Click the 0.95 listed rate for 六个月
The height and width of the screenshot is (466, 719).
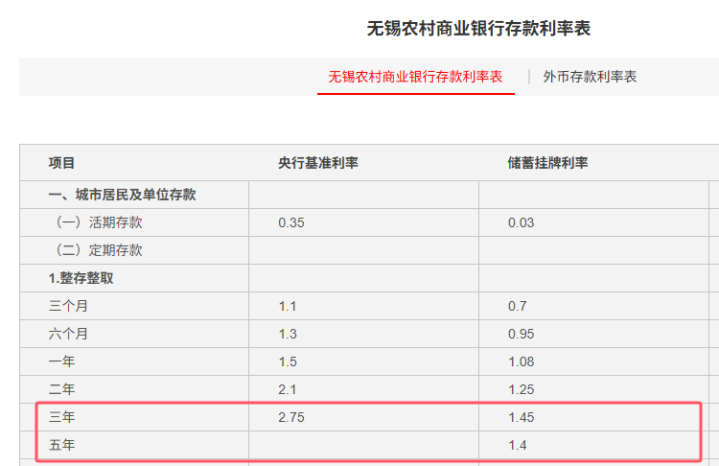pos(521,334)
